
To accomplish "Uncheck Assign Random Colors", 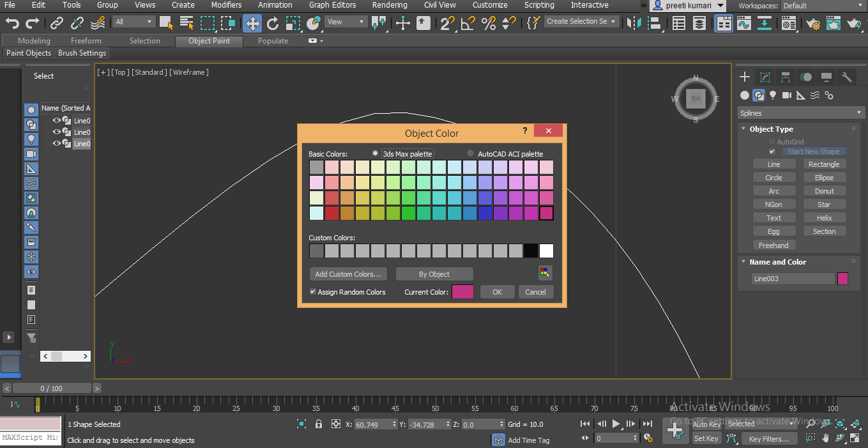I will 312,291.
